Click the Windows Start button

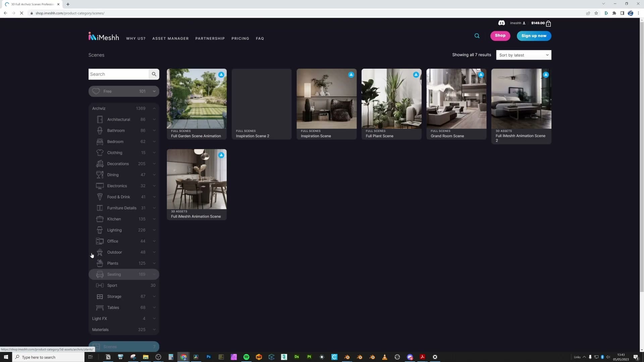coord(6,357)
